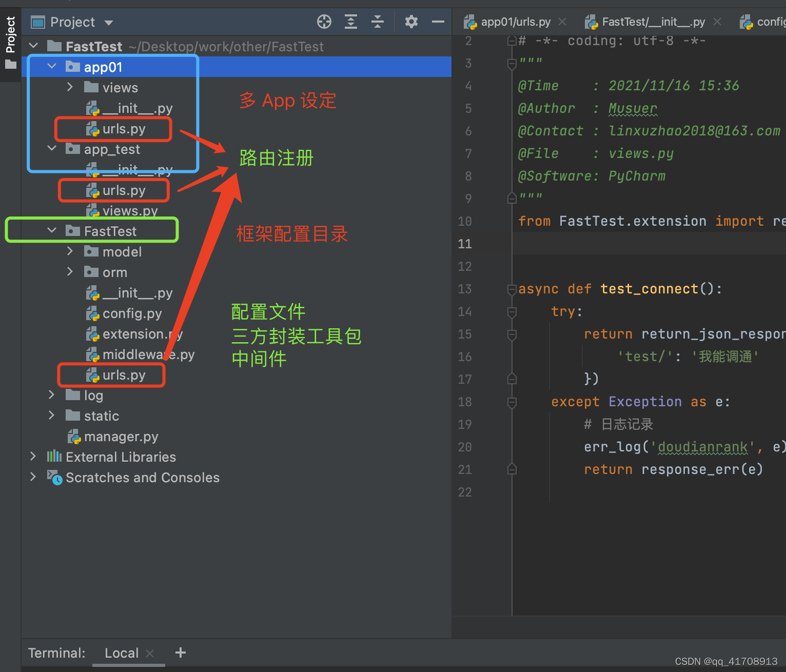
Task: Collapse the app_test folder chevron
Action: click(x=52, y=149)
